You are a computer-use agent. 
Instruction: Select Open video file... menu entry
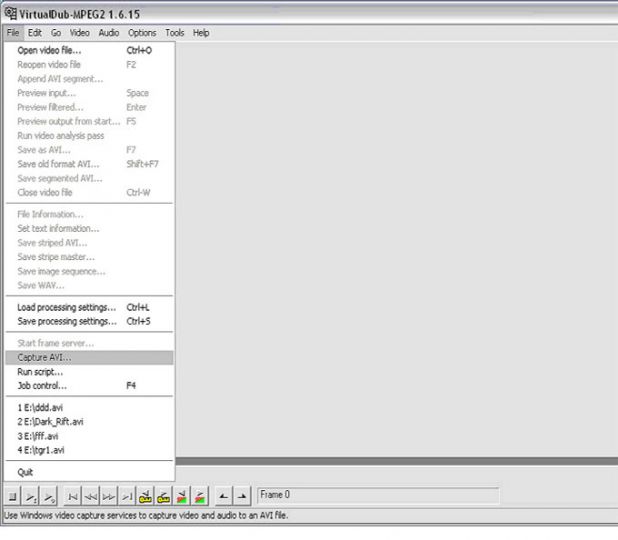pos(50,50)
